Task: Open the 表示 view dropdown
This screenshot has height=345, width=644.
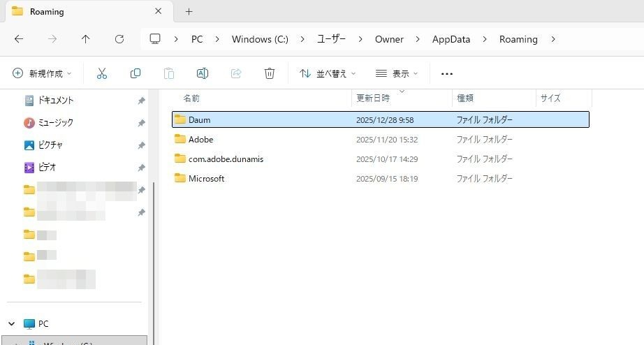Action: (397, 73)
